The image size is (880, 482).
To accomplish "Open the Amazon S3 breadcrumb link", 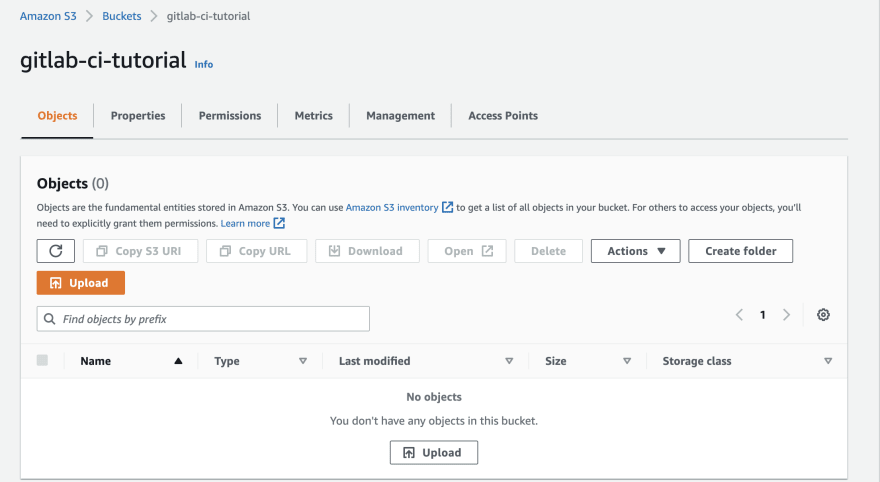I will [48, 16].
